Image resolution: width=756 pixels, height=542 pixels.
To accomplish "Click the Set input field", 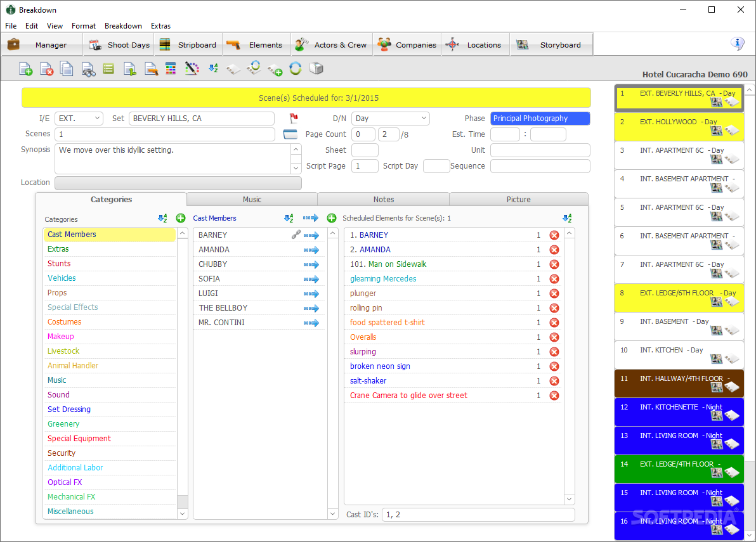I will (202, 119).
